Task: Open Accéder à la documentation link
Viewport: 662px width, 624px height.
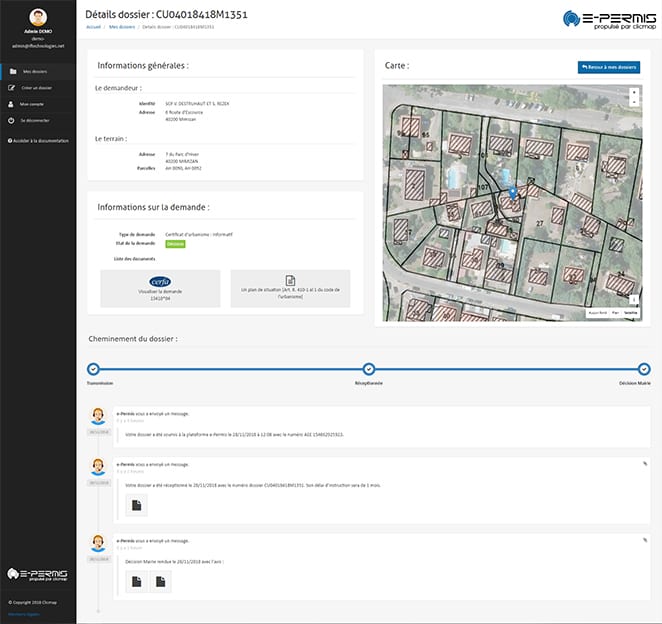Action: [40, 140]
